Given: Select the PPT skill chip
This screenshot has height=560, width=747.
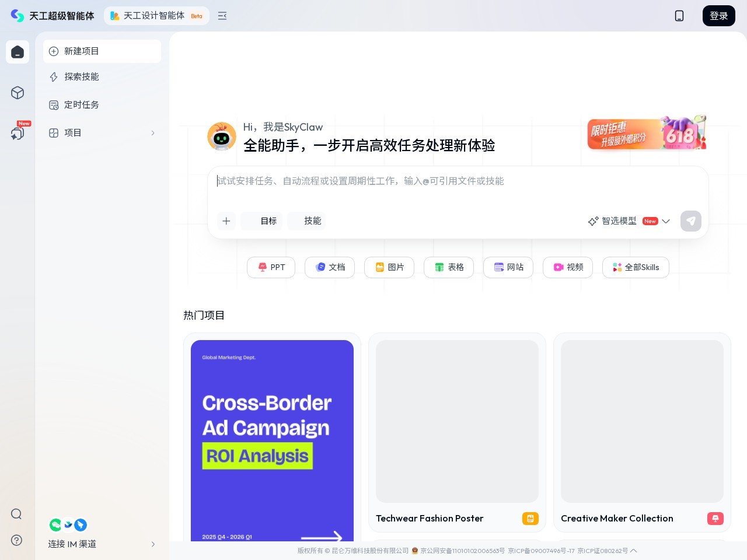Looking at the screenshot, I should [x=271, y=267].
